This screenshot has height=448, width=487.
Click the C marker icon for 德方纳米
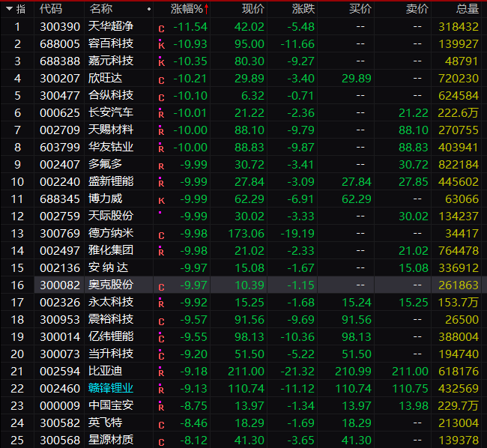coord(161,236)
